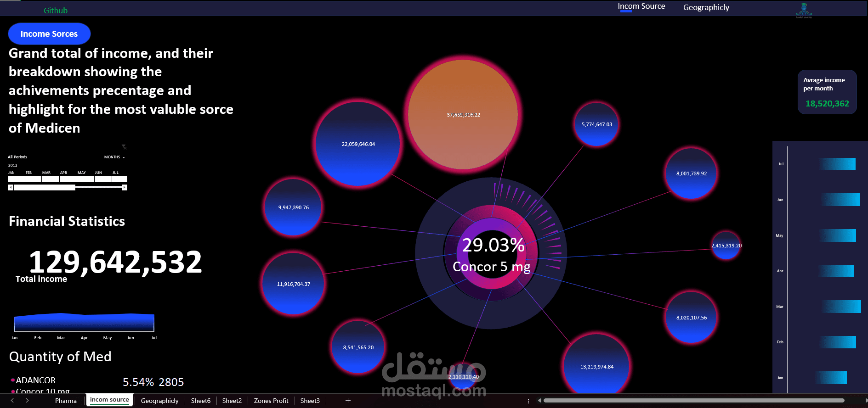
Task: Click the Incom Source navigation link
Action: (x=641, y=6)
